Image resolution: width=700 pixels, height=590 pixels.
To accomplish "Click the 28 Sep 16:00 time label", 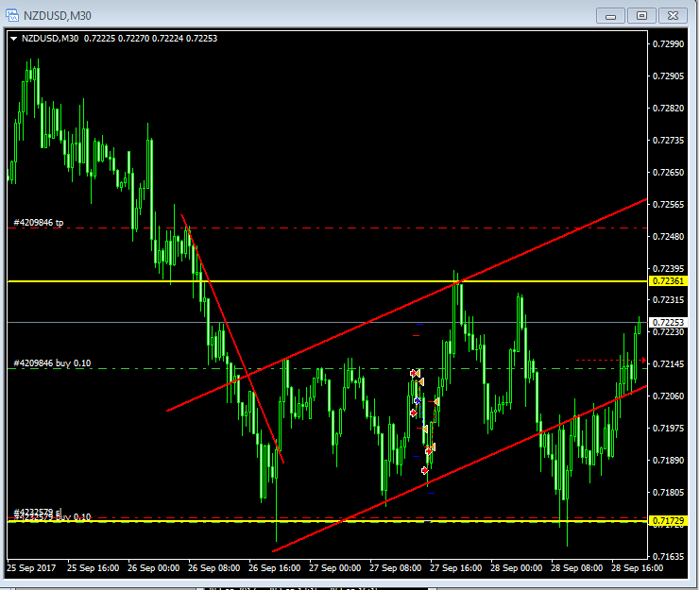I will point(637,568).
